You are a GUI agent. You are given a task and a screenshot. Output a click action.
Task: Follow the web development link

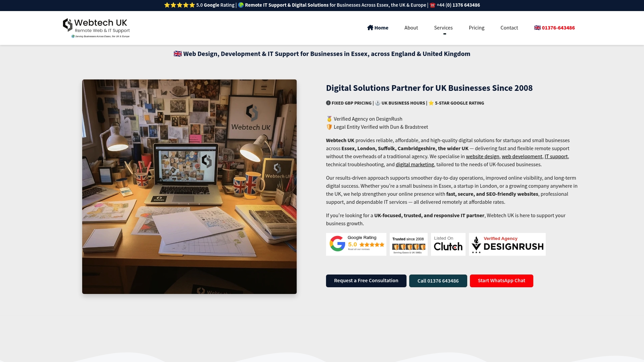point(522,157)
